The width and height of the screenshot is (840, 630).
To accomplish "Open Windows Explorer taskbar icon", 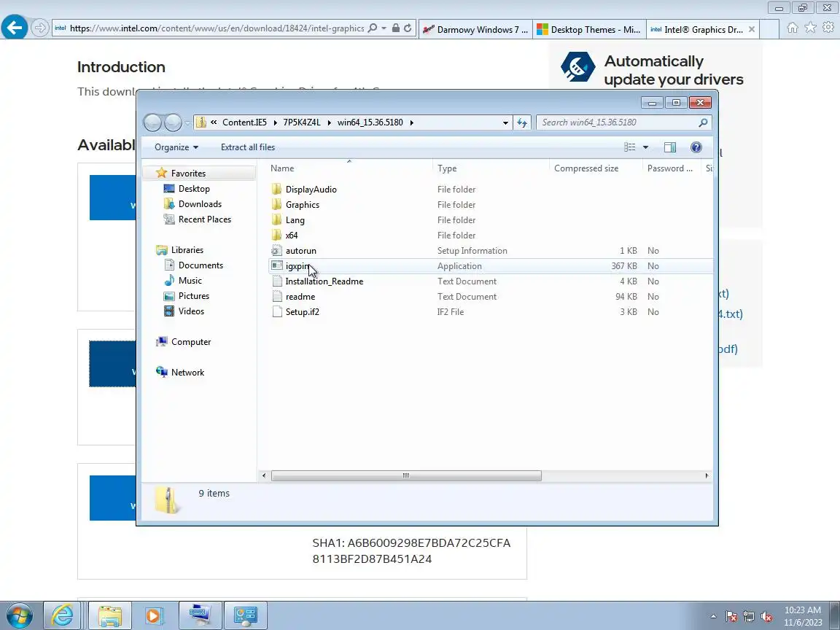I will [x=110, y=616].
